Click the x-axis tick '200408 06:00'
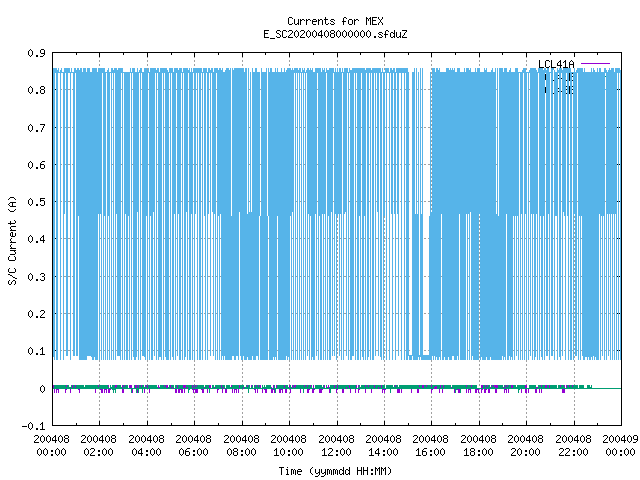 point(193,446)
